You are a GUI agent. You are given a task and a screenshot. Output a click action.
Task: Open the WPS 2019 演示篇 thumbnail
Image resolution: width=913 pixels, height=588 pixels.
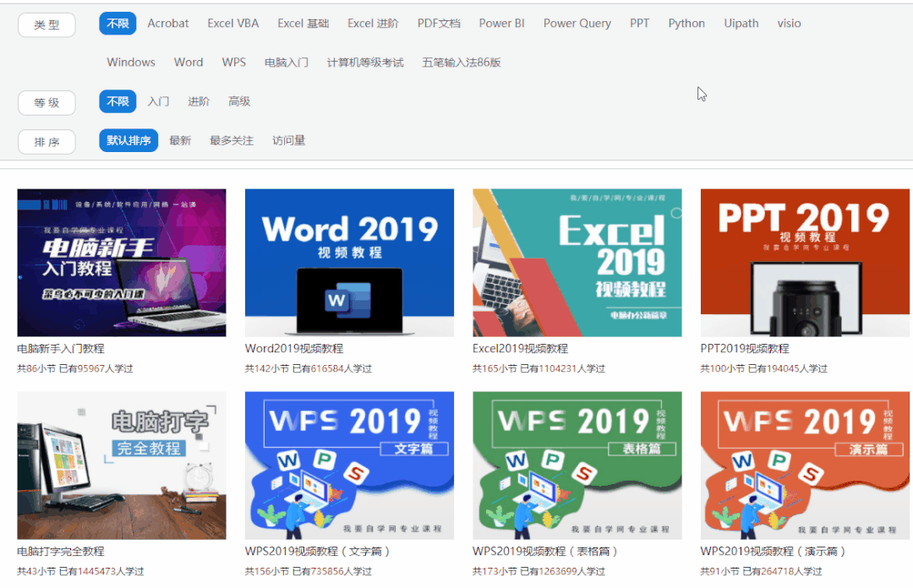click(805, 465)
